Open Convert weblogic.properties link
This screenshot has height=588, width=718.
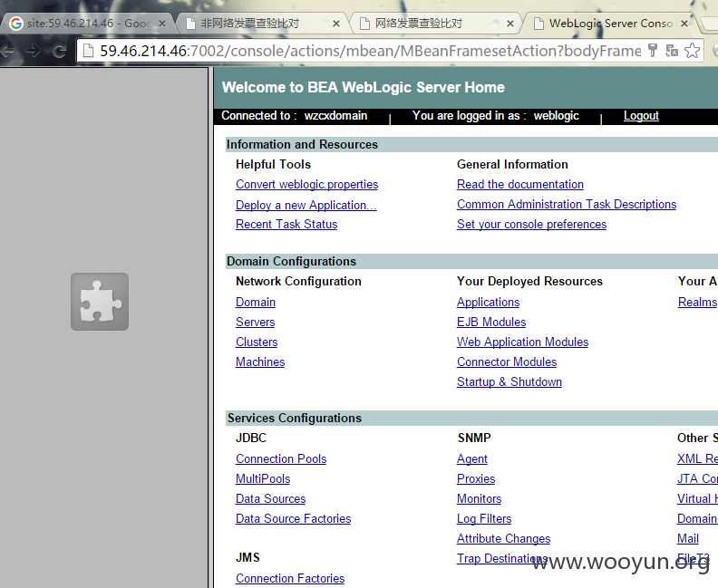tap(306, 185)
